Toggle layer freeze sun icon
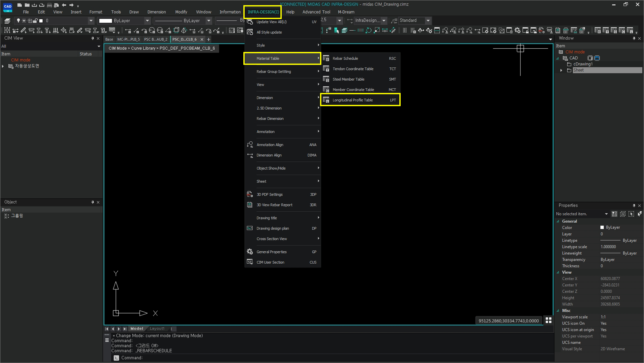This screenshot has height=363, width=644. pos(24,21)
